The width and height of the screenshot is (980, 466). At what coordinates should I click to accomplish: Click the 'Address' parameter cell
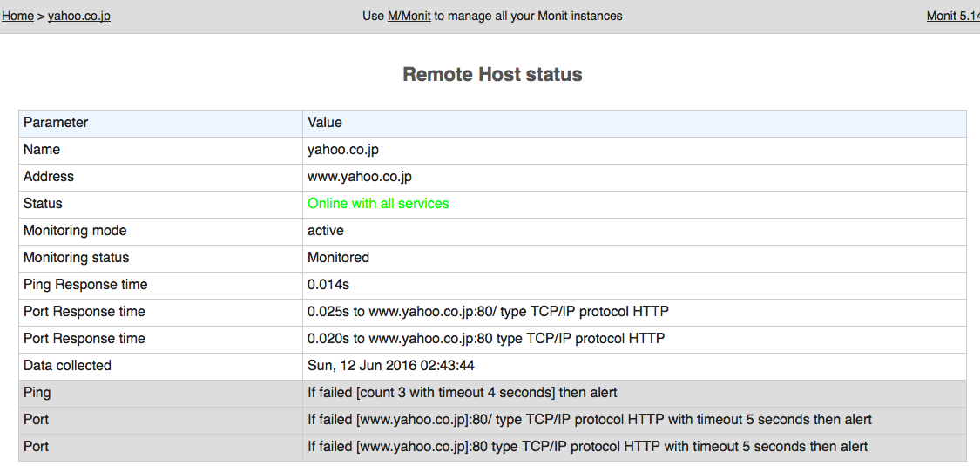tap(160, 177)
